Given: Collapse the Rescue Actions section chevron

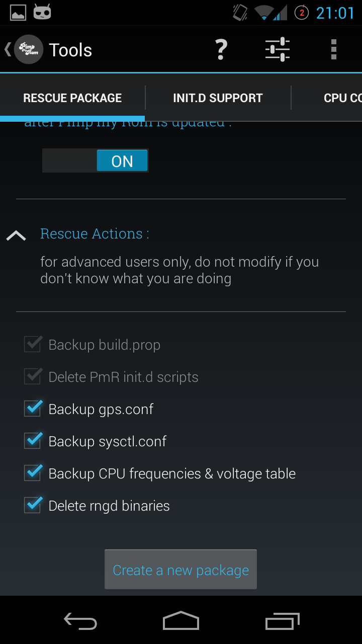Looking at the screenshot, I should [16, 235].
